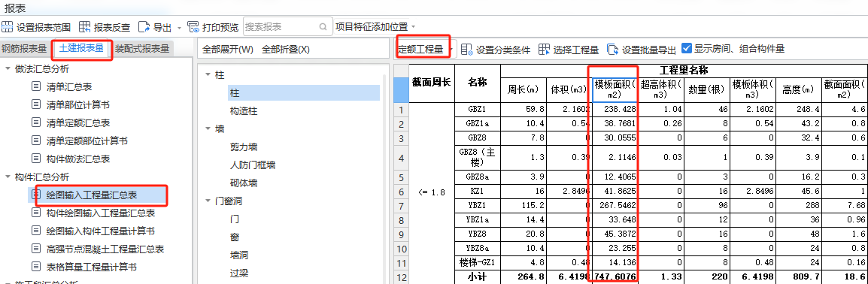Select 砌体墙 in the component list
Screen dimensions: 868x284
244,183
